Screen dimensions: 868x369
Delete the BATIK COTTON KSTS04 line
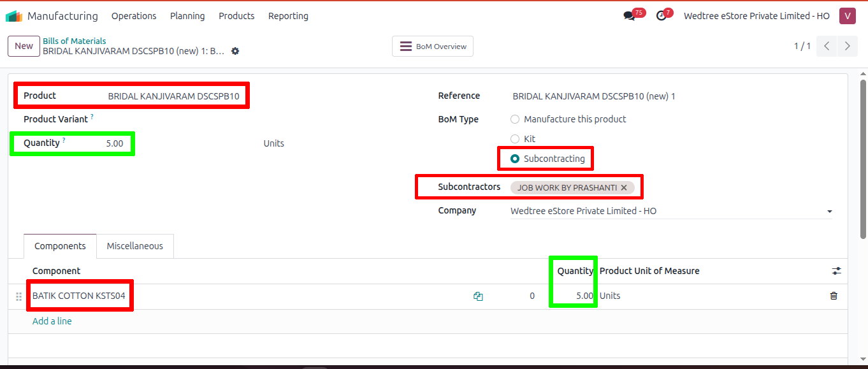click(x=834, y=296)
